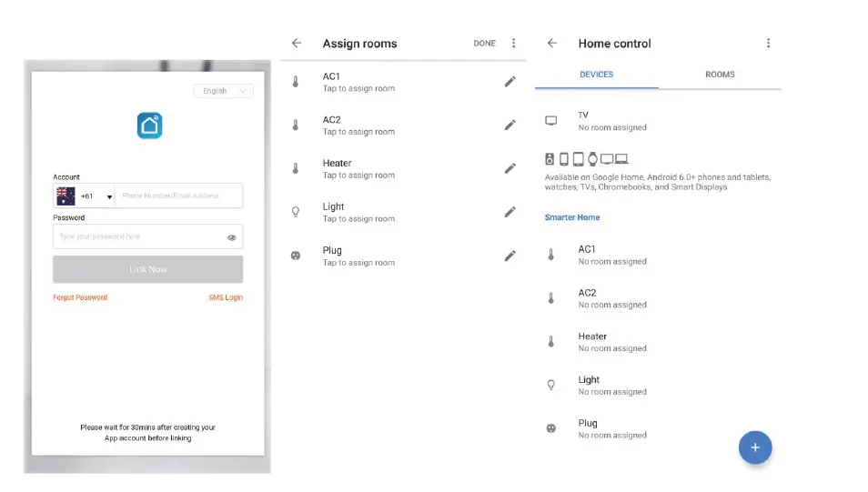This screenshot has height=492, width=868.
Task: Click the SMS Login link
Action: 226,297
